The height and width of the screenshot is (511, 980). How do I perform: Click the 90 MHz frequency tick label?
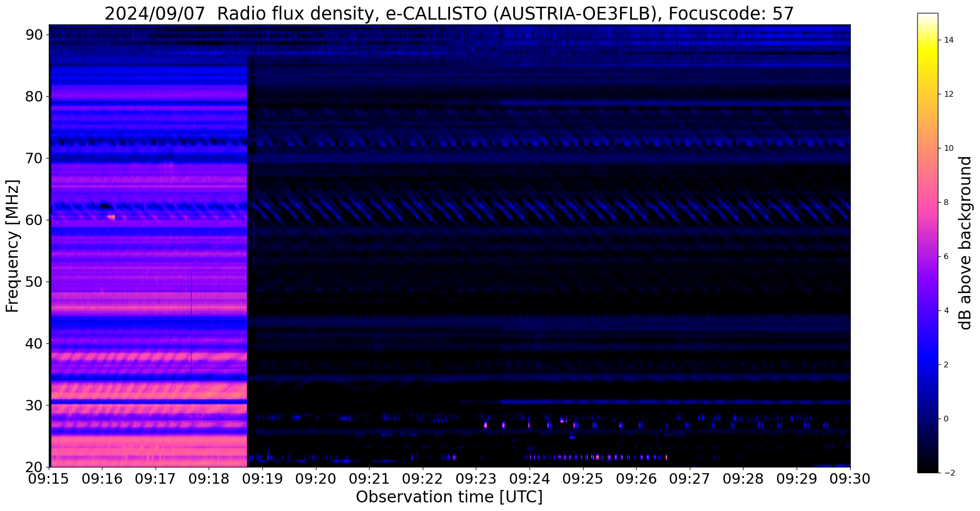pyautogui.click(x=34, y=34)
